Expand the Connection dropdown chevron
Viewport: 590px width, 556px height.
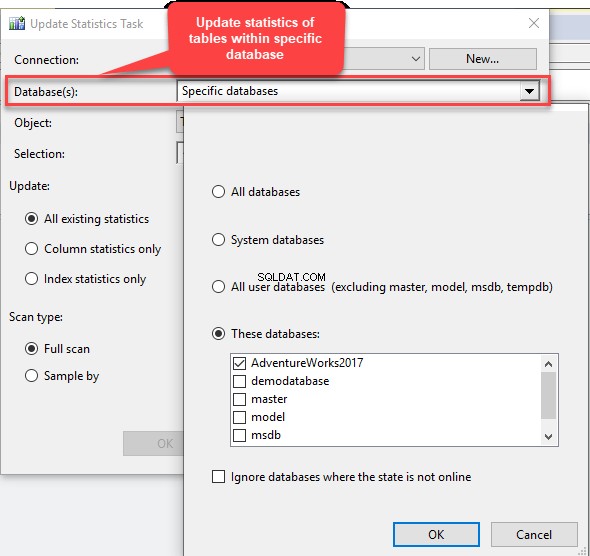(416, 59)
